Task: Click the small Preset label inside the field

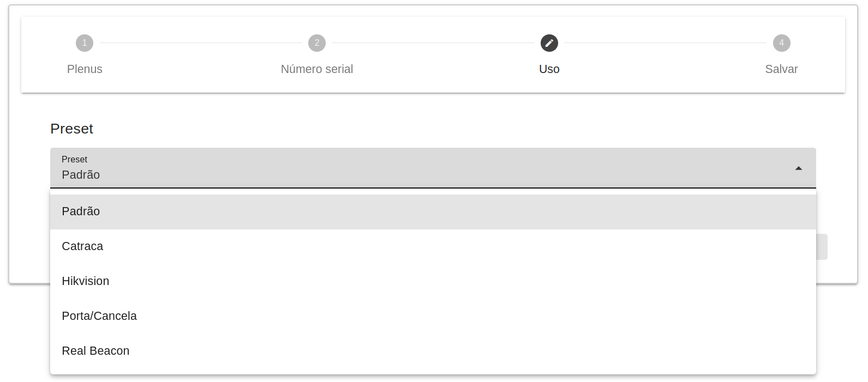Action: point(75,159)
